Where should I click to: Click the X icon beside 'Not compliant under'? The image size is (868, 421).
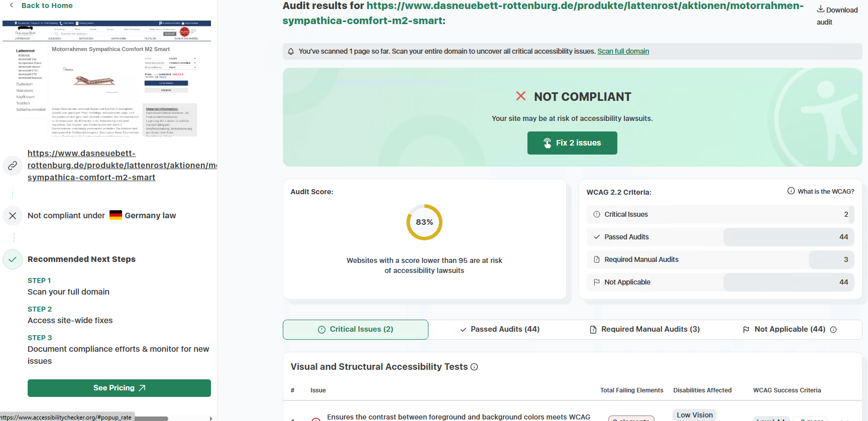point(13,216)
